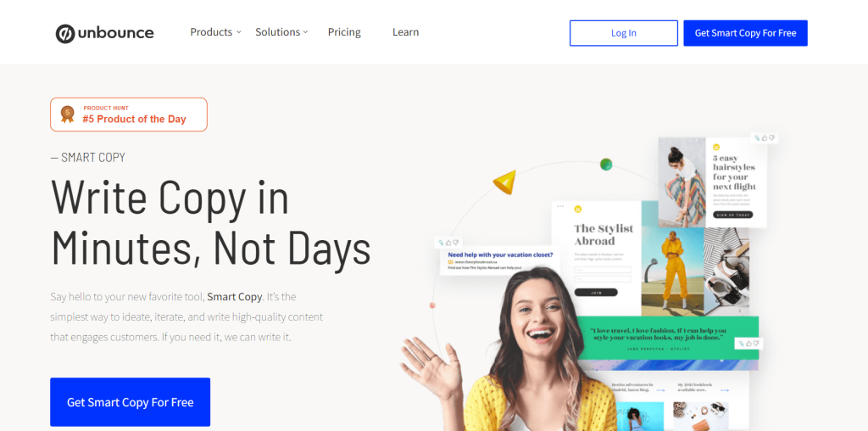Select pencil edit icon above vacation closet ad
Viewport: 868px width, 431px height.
pyautogui.click(x=441, y=243)
